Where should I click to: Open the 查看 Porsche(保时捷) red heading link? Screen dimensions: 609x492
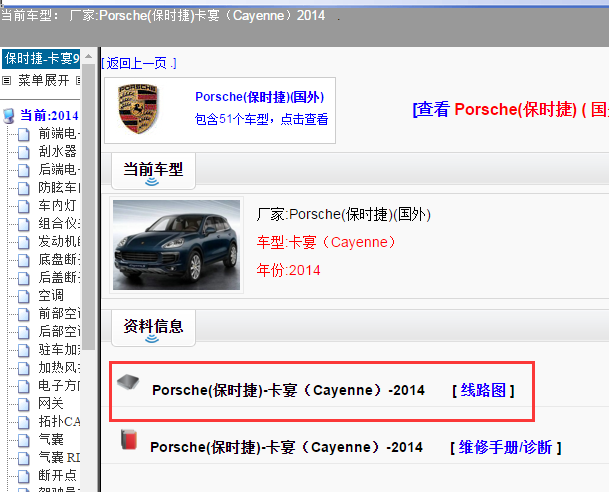pos(511,110)
